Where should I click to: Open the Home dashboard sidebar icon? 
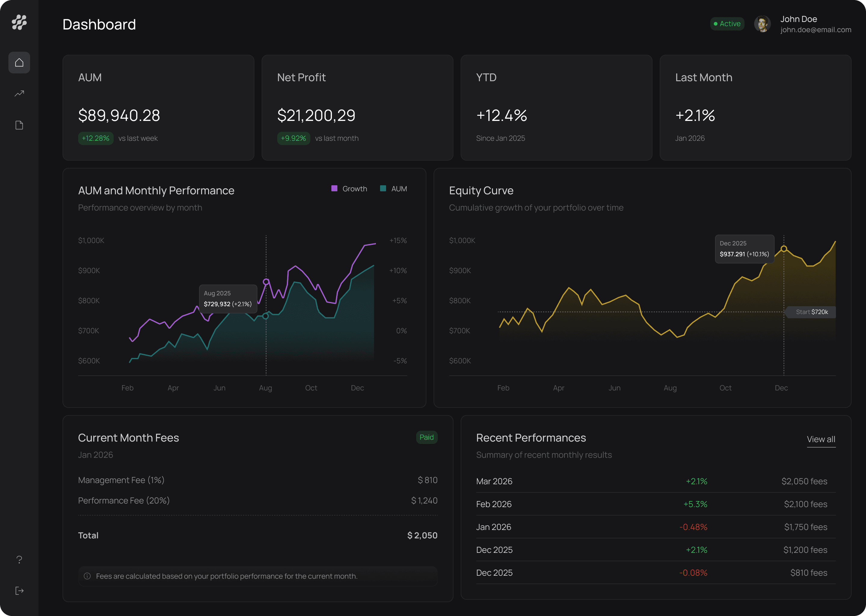pos(19,63)
